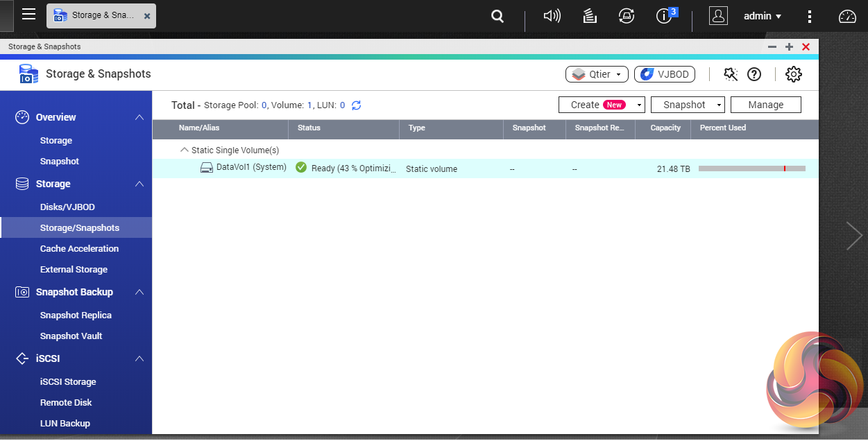This screenshot has width=868, height=441.
Task: Open the Snapshot dropdown button
Action: click(x=688, y=105)
